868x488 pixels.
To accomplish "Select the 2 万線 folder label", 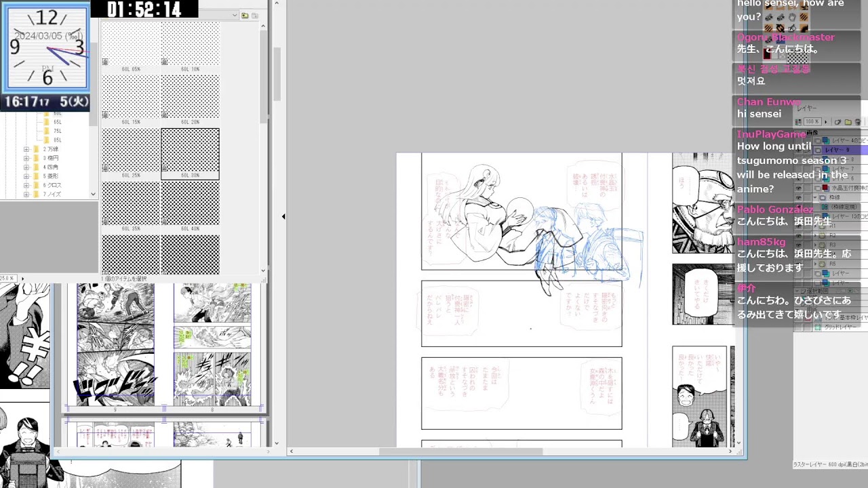I will [x=50, y=149].
